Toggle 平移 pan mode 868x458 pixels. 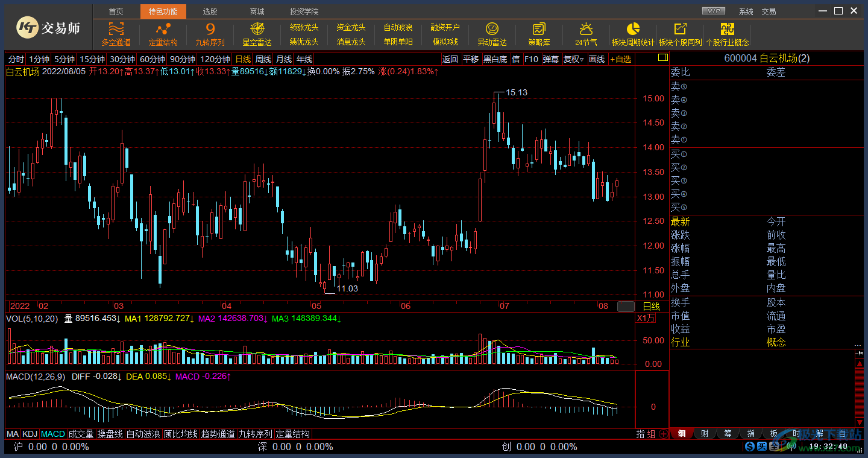tap(471, 59)
